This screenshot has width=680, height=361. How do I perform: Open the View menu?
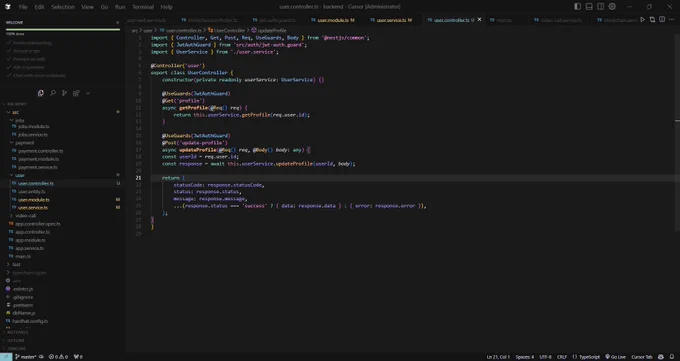coord(88,7)
